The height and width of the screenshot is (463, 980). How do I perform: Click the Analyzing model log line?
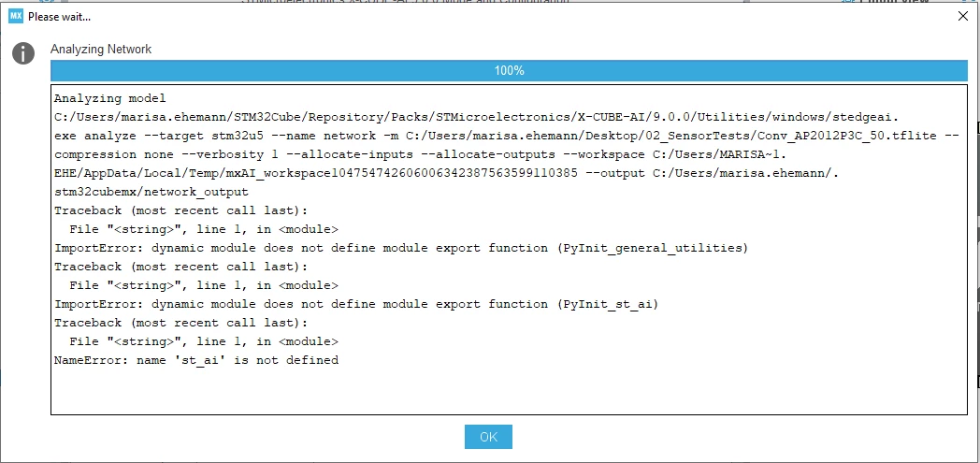pos(110,98)
